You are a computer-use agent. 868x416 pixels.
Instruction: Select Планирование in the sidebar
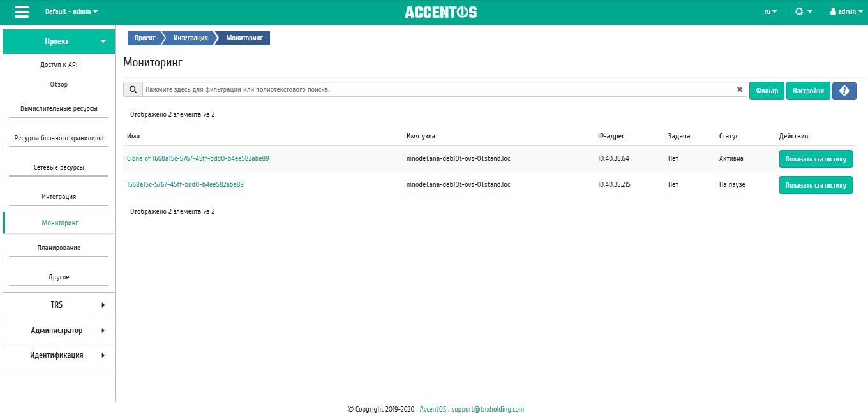tap(59, 248)
